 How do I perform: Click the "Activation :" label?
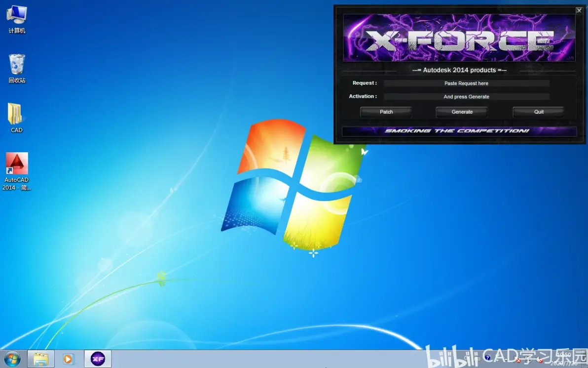(x=363, y=96)
